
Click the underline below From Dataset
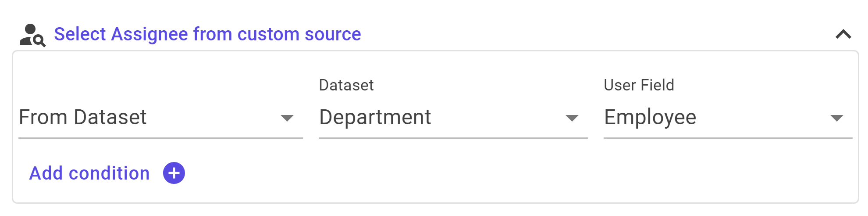tap(160, 138)
